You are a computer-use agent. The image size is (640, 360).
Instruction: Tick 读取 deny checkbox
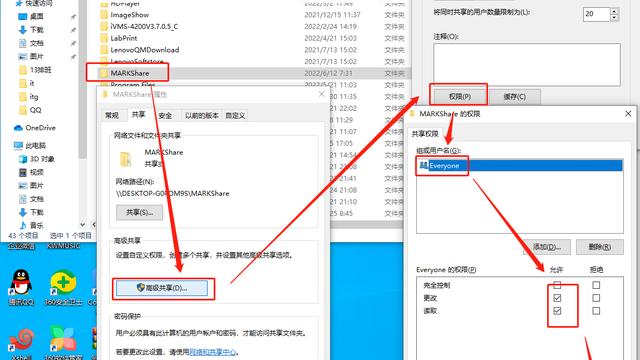pos(596,311)
